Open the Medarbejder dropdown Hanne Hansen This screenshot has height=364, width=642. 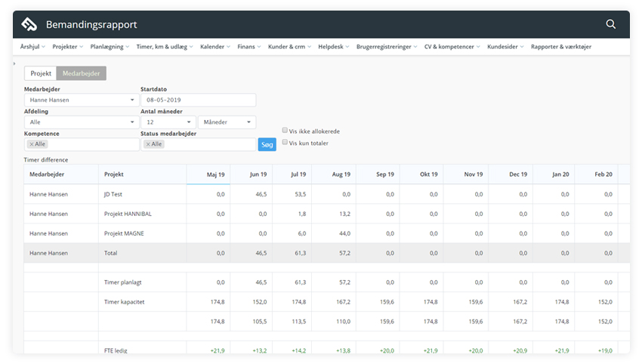coord(82,100)
